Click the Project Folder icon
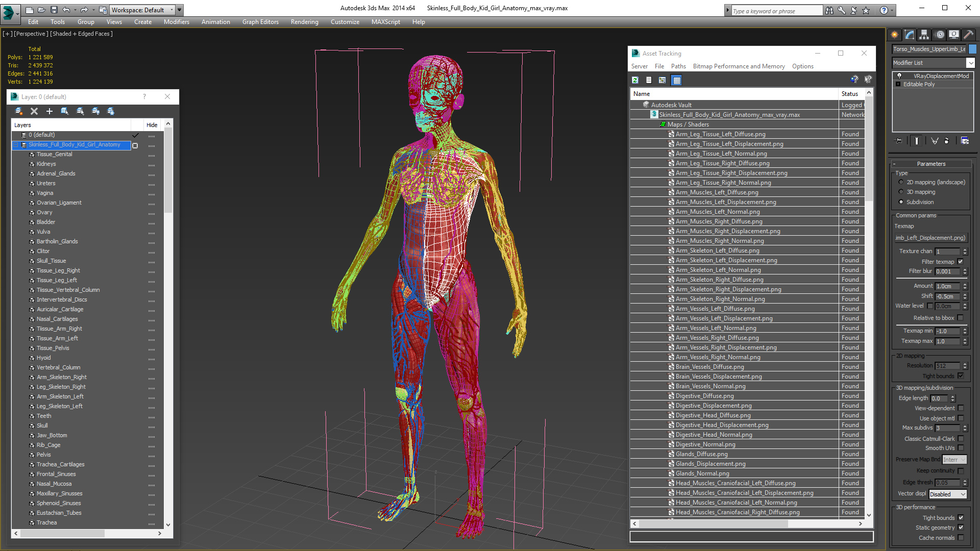 tap(103, 10)
